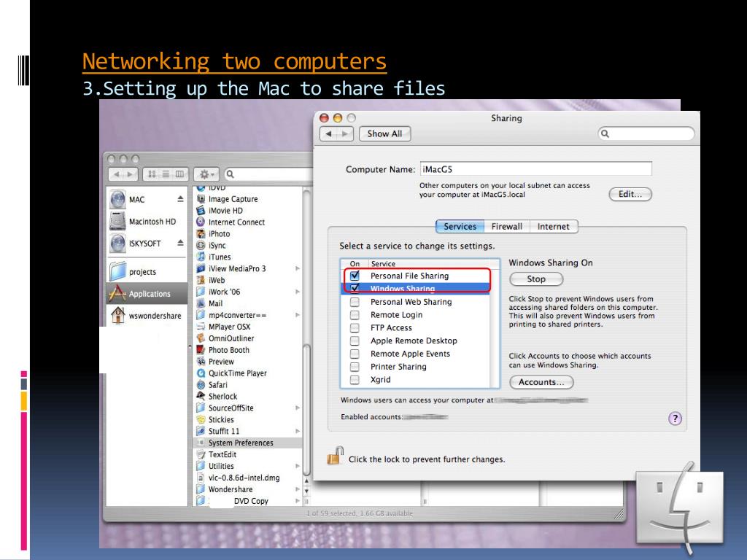Open the Sharing help question mark

(675, 419)
